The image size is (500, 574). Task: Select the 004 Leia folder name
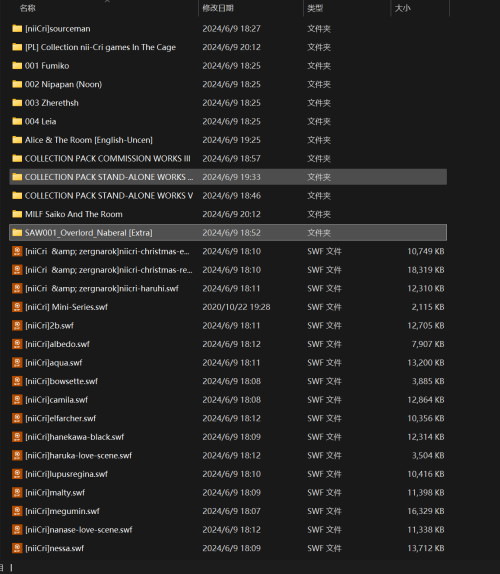(41, 122)
